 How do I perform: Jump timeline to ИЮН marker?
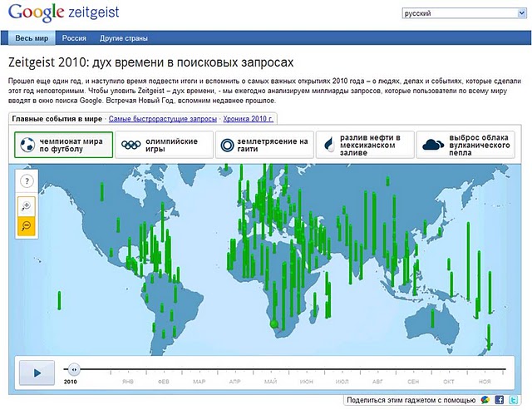point(307,382)
